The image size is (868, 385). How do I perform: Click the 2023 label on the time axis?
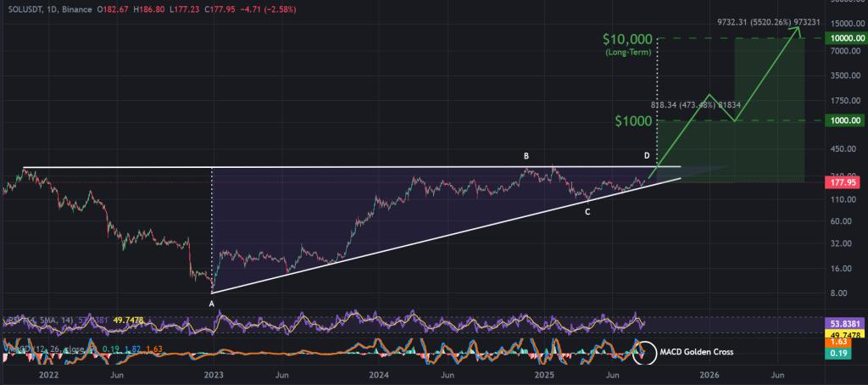[x=212, y=373]
